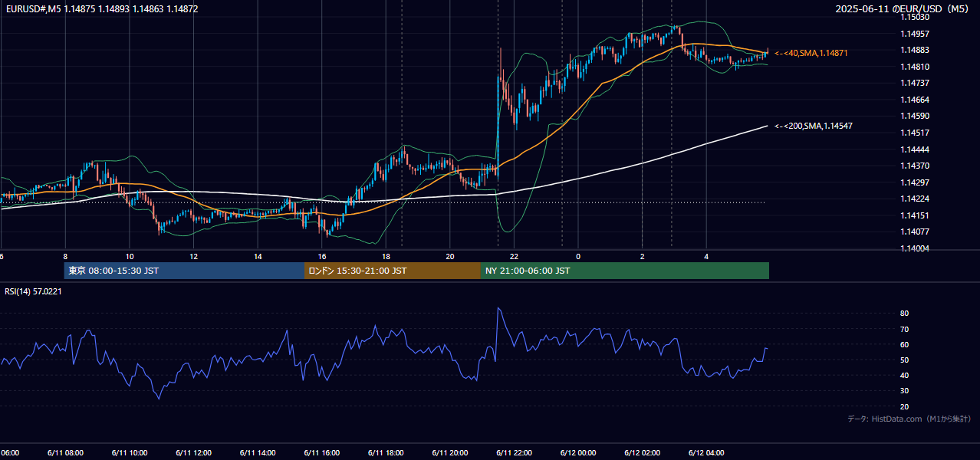Screen dimensions: 980x460
Task: Click the 6/12 02:00 date label
Action: point(642,453)
